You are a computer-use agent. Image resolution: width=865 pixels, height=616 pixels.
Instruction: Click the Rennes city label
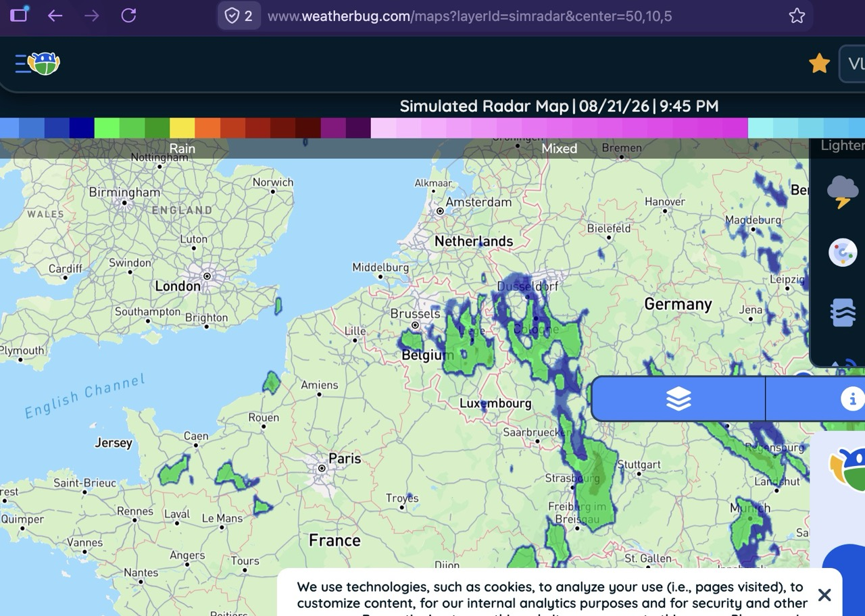pyautogui.click(x=135, y=511)
